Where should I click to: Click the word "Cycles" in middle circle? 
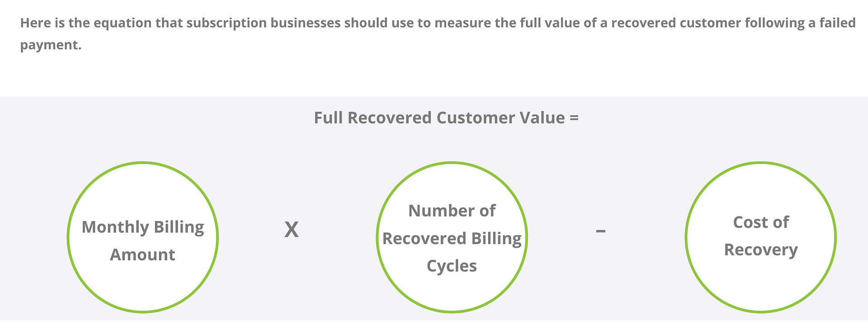pos(452,266)
